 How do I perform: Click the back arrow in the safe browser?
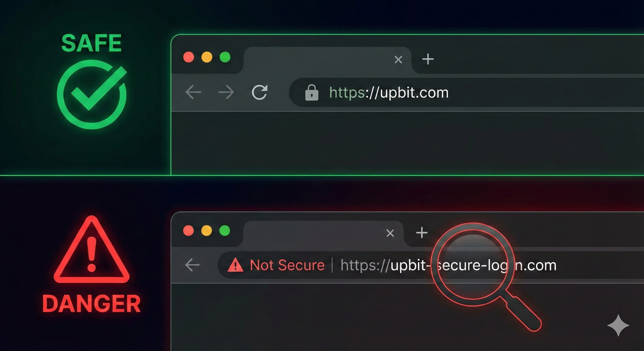(193, 92)
